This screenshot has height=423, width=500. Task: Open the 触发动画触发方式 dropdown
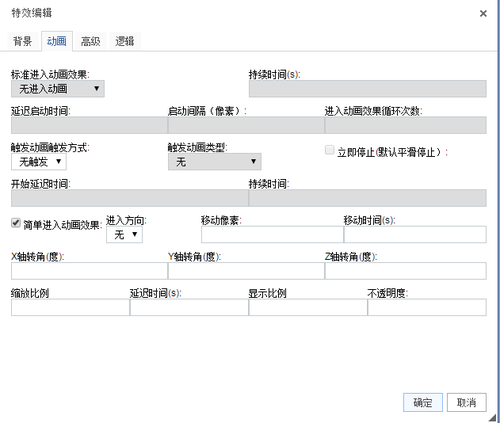(x=39, y=162)
